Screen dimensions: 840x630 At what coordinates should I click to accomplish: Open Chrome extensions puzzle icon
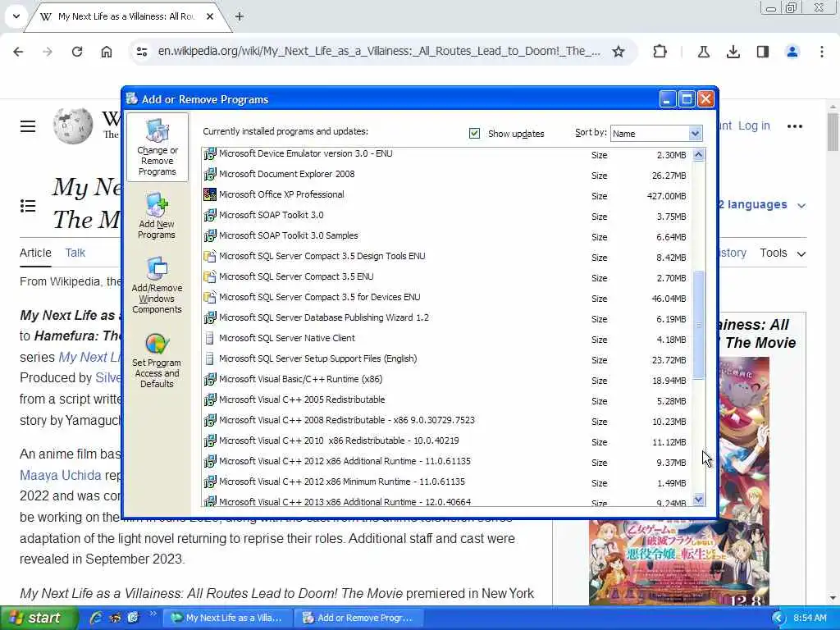pyautogui.click(x=660, y=52)
